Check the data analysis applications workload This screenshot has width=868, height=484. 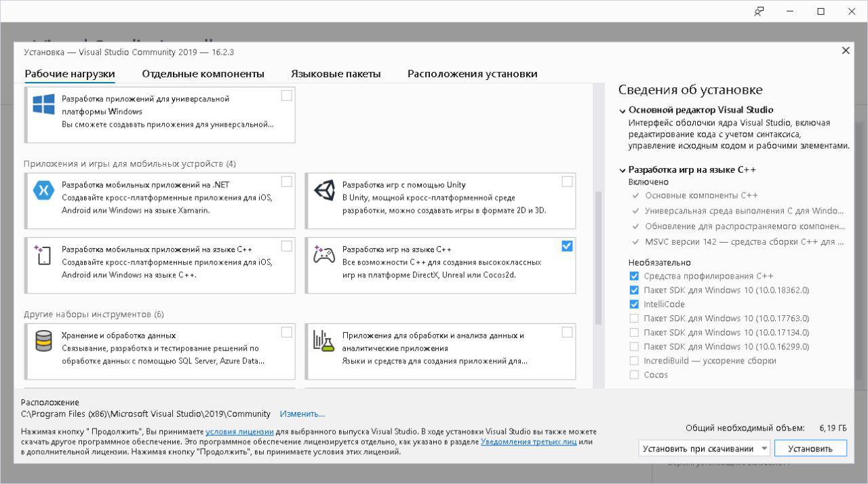pyautogui.click(x=568, y=332)
